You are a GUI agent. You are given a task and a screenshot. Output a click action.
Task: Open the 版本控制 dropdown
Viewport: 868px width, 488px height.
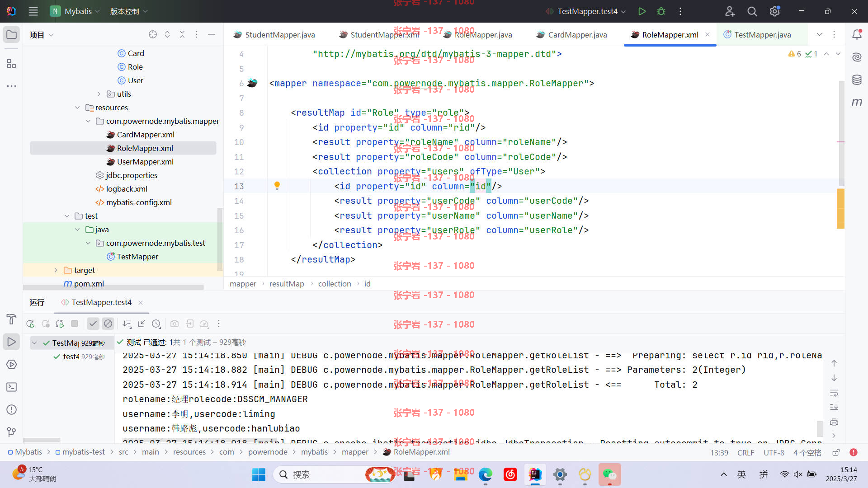click(129, 11)
